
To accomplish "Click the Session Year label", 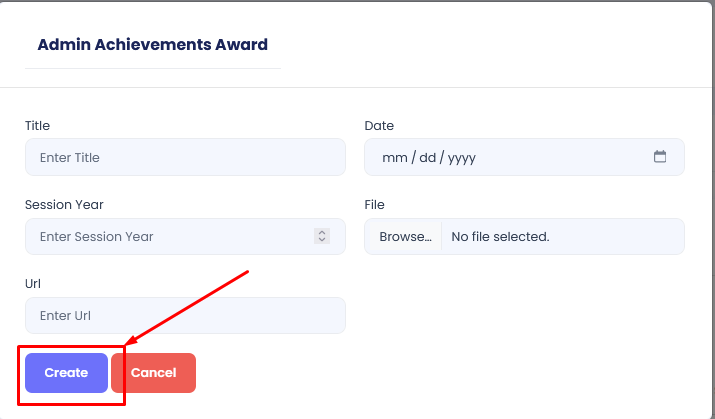I will point(64,205).
